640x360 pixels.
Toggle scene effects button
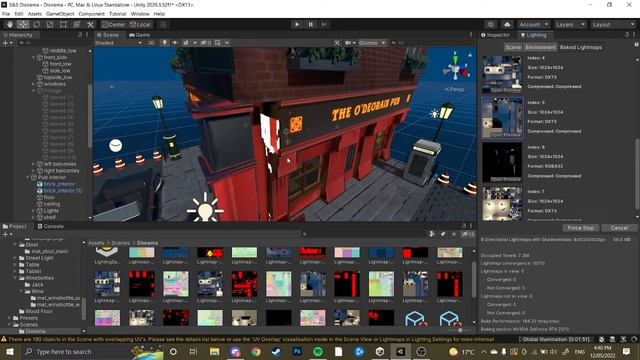click(186, 43)
